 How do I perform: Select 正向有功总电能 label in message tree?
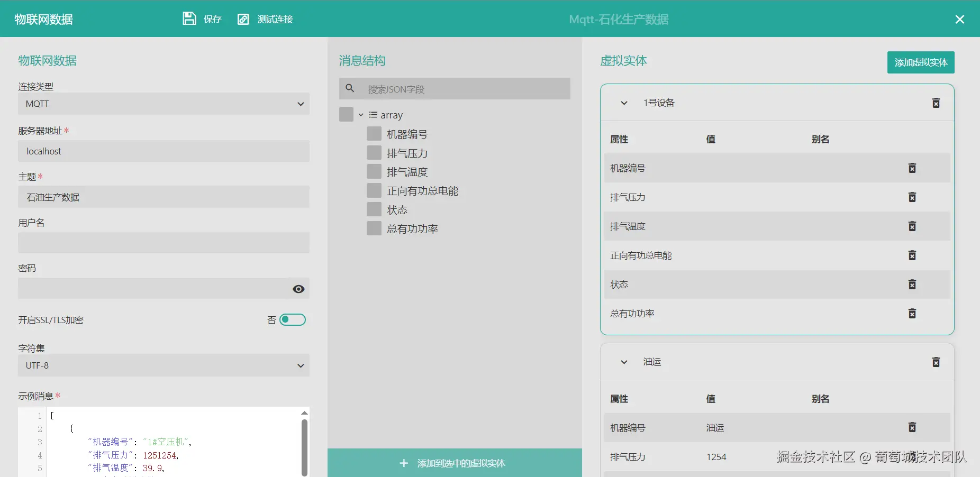pos(423,191)
